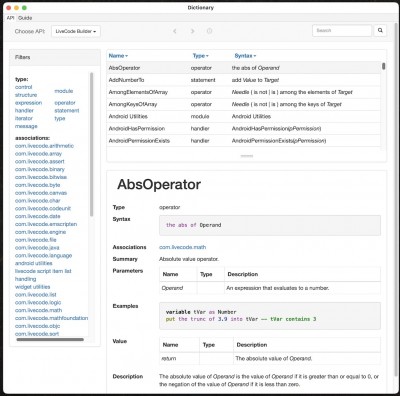Filter by handling association
Viewport: 400px width, 396px height.
point(26,279)
